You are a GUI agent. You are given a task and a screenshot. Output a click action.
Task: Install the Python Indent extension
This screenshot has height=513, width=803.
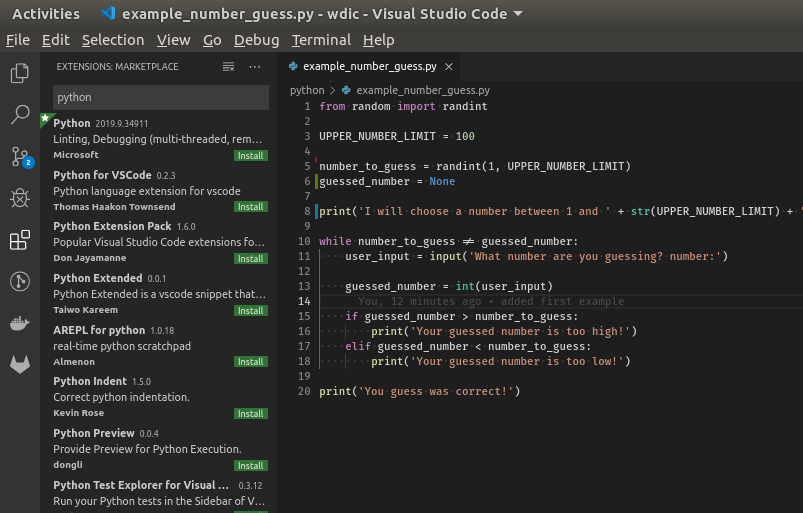(x=250, y=414)
